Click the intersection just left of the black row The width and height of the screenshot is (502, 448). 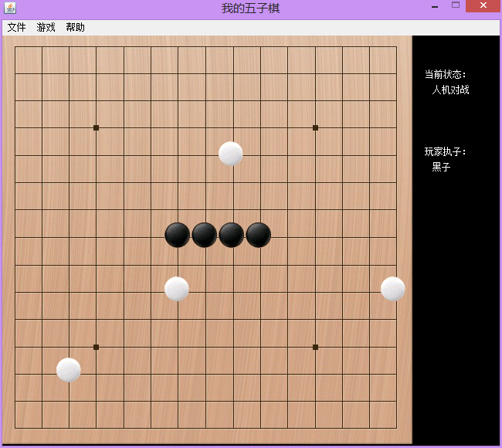pyautogui.click(x=151, y=237)
